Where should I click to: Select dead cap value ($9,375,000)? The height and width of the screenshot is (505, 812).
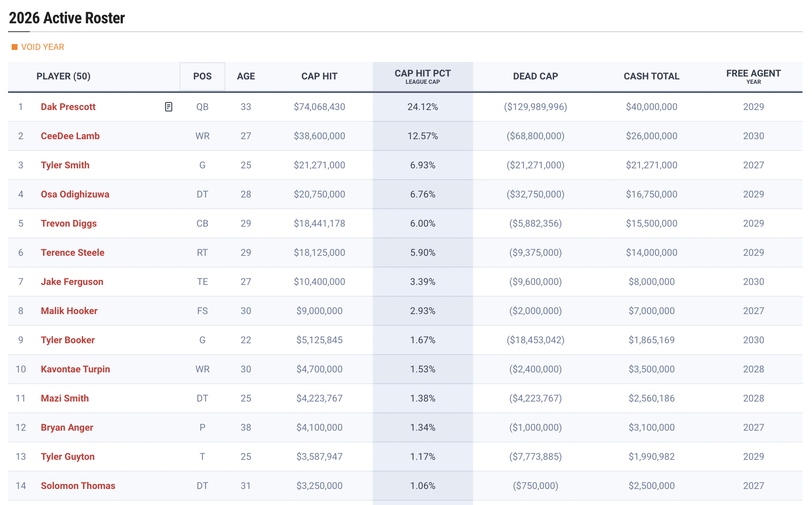pos(535,253)
